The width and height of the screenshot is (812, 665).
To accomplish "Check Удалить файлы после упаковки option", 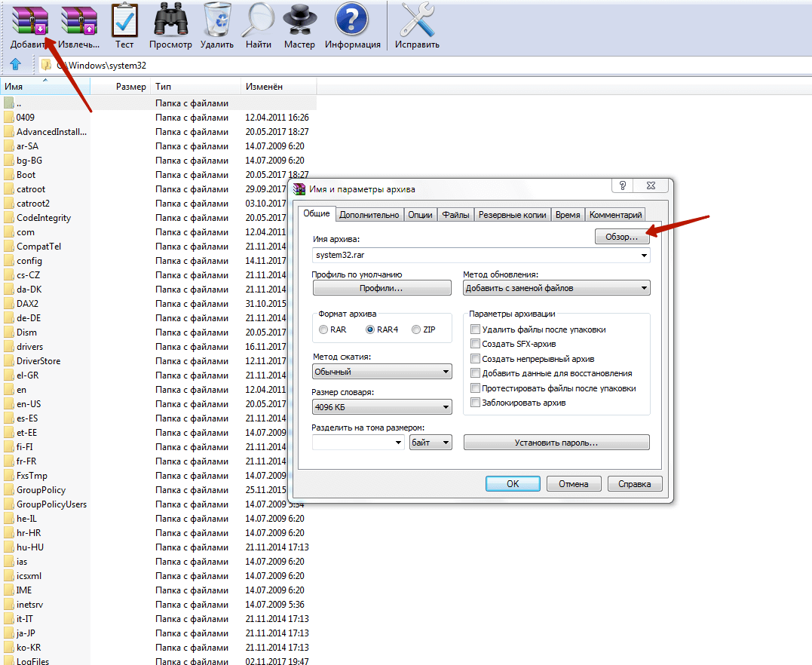I will point(475,329).
